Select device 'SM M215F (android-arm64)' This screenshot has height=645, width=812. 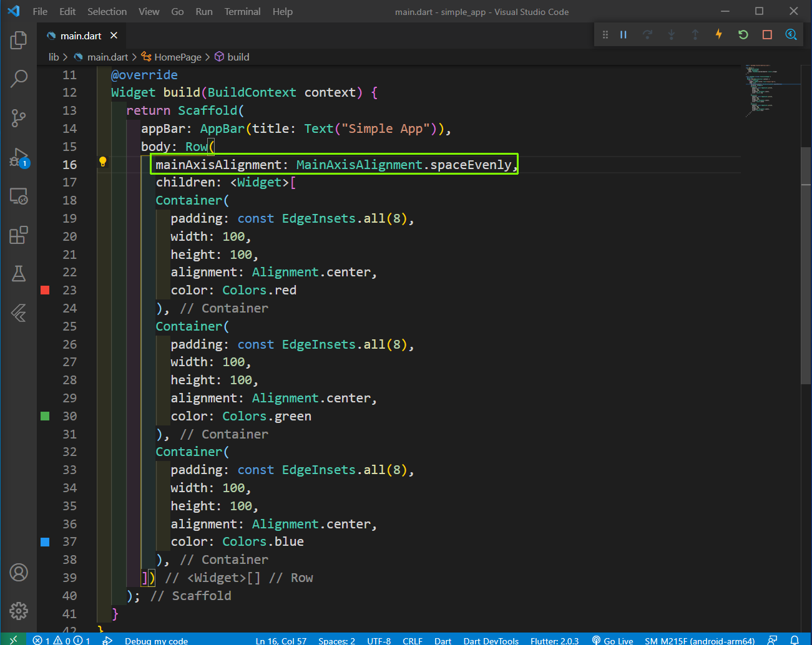point(700,641)
